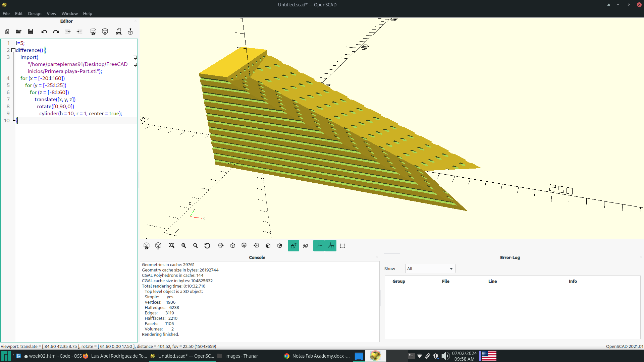Open the Manjaro start menu icon
This screenshot has height=362, width=644.
(x=6, y=356)
